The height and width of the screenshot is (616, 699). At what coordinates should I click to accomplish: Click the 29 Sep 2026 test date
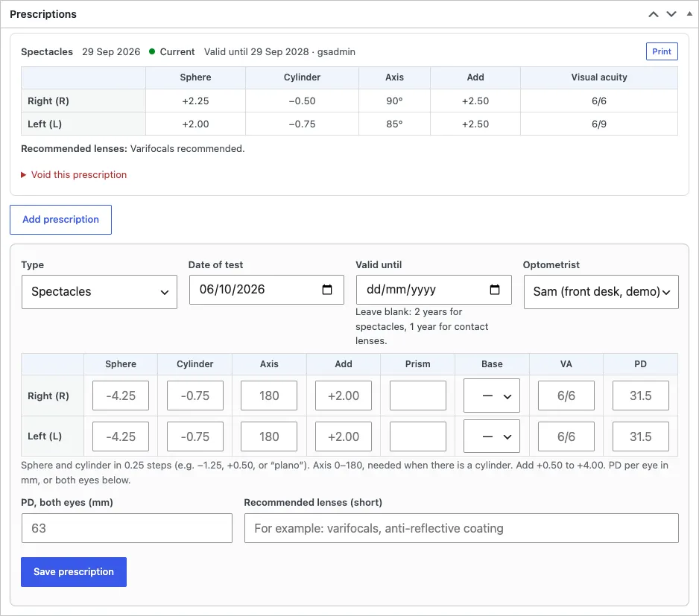pyautogui.click(x=111, y=51)
